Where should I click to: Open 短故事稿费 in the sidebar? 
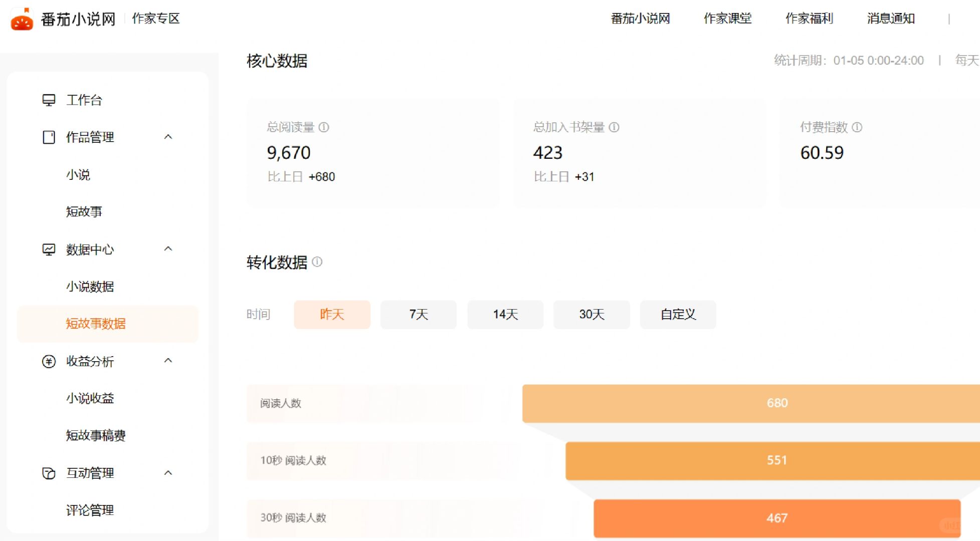[95, 436]
